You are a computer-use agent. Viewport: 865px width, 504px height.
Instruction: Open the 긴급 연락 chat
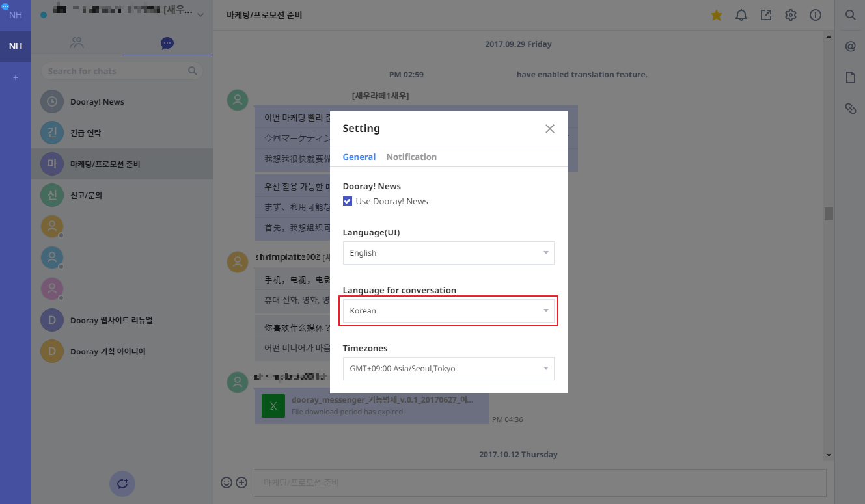coord(122,133)
